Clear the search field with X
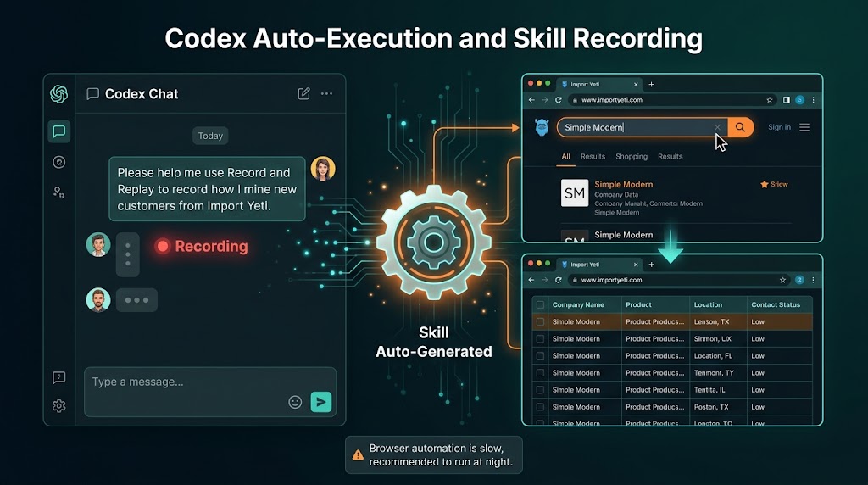 coord(717,127)
